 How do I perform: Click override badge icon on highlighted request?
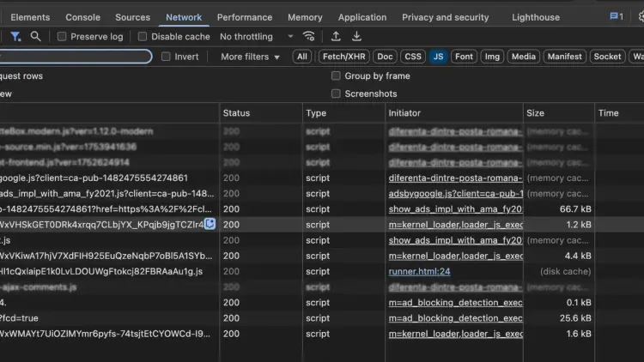(x=209, y=224)
